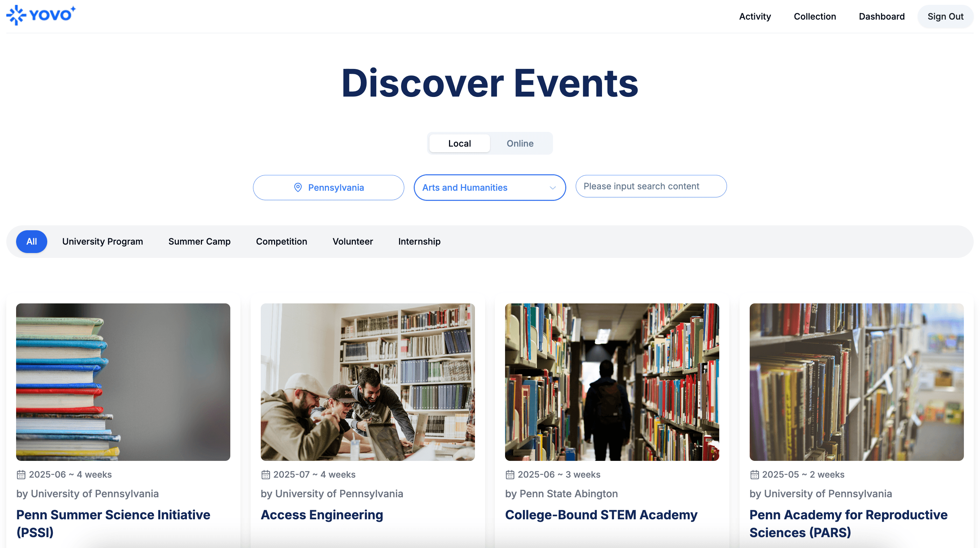Open the bookshelf close-up photo thumbnail

tap(856, 382)
